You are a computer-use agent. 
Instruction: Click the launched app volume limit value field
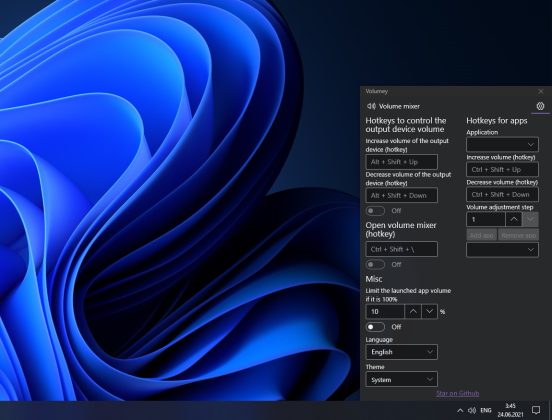point(385,312)
